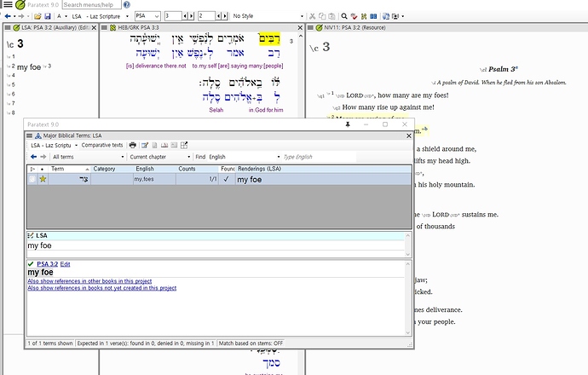Open the blue Help question mark icon
Image resolution: width=588 pixels, height=375 pixels.
coord(127,5)
